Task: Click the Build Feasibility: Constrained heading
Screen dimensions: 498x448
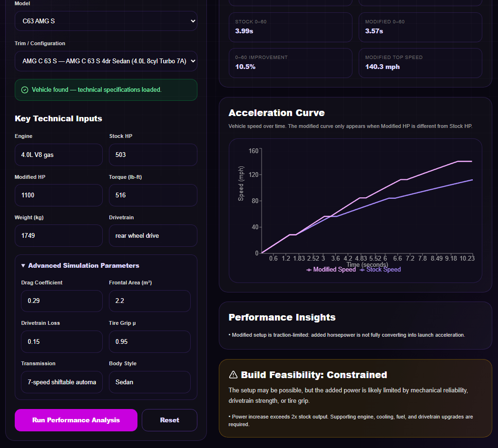Action: click(314, 375)
